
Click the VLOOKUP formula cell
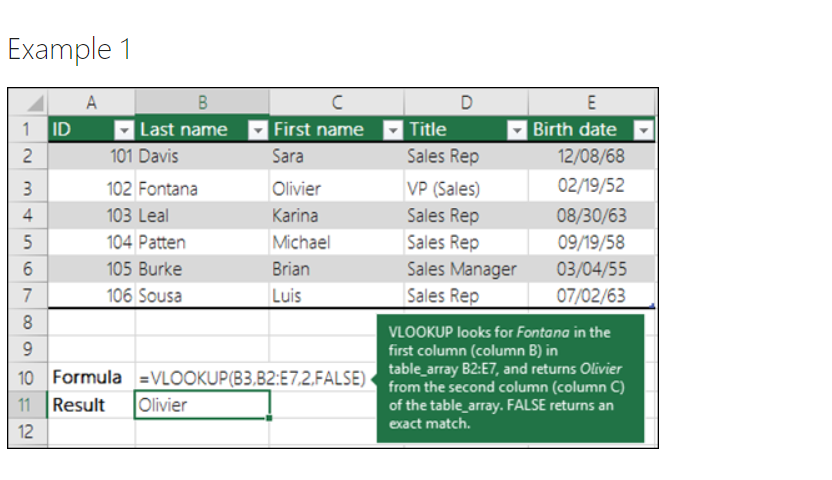(x=252, y=378)
